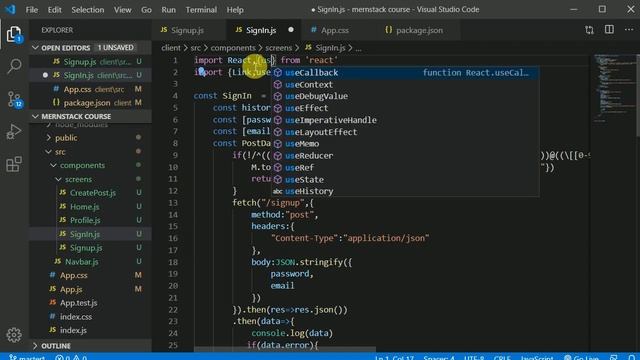Click the VS Code logo icon
This screenshot has width=640, height=360.
pyautogui.click(x=10, y=9)
